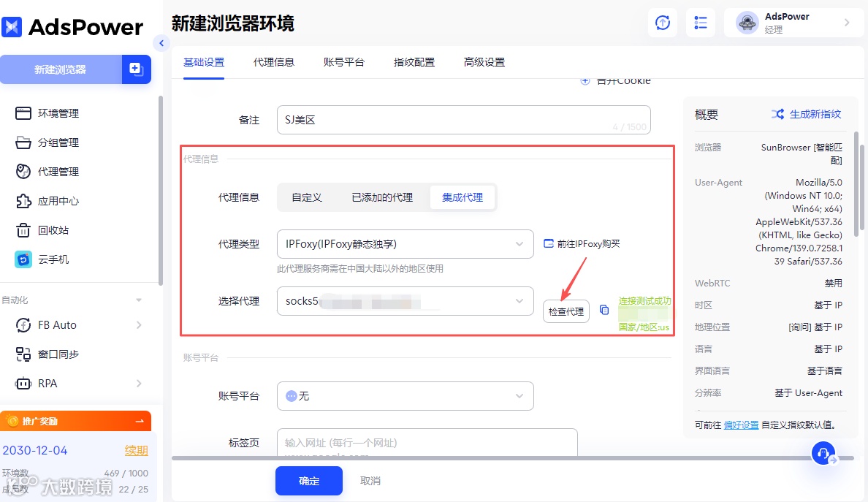Click the 分组管理 folder icon
This screenshot has height=502, width=868.
pyautogui.click(x=23, y=142)
